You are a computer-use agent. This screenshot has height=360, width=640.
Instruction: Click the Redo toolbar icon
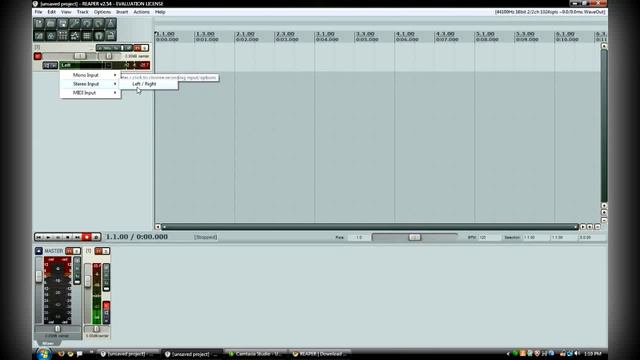(x=98, y=24)
